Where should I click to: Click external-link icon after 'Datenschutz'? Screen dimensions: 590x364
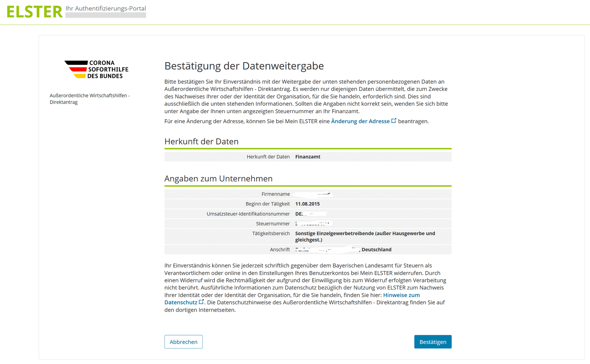(x=201, y=302)
